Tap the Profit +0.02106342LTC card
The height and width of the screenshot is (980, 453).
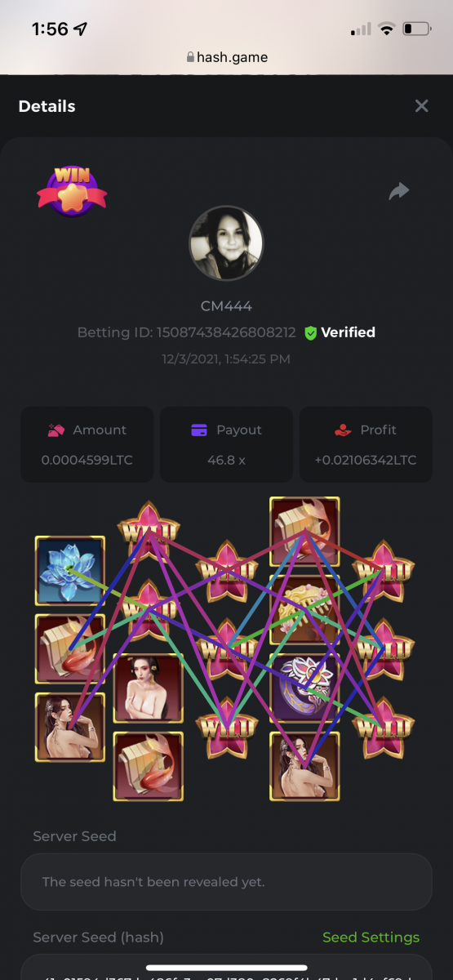(366, 444)
